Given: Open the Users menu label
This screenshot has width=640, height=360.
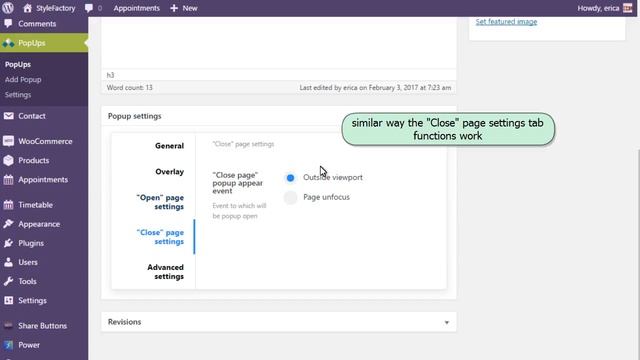Looking at the screenshot, I should point(28,262).
